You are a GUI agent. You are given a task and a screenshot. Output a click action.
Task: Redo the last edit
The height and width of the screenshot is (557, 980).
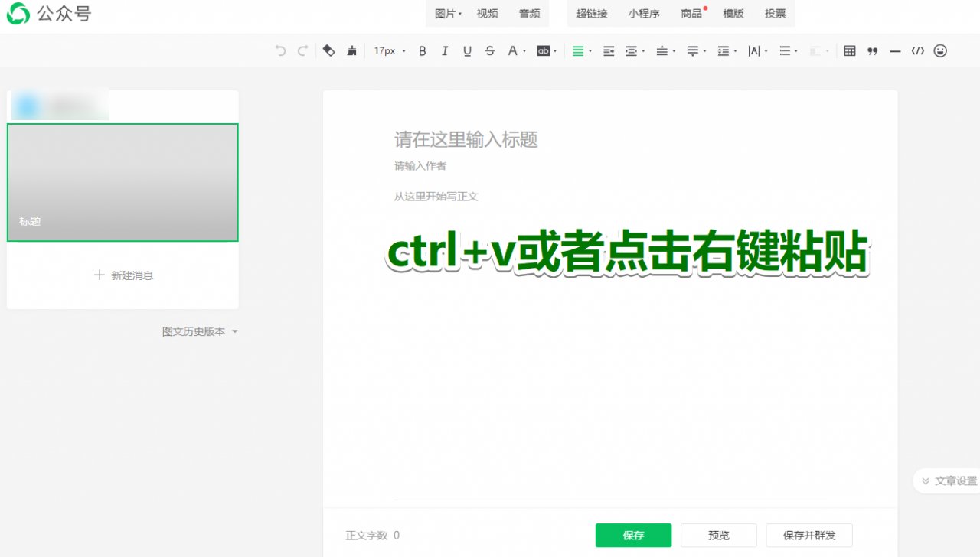pyautogui.click(x=302, y=50)
